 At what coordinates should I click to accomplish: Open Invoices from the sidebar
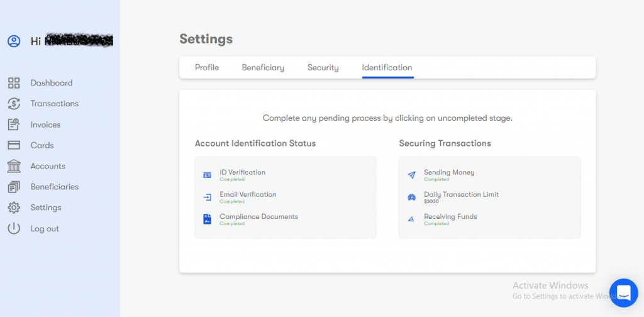45,125
